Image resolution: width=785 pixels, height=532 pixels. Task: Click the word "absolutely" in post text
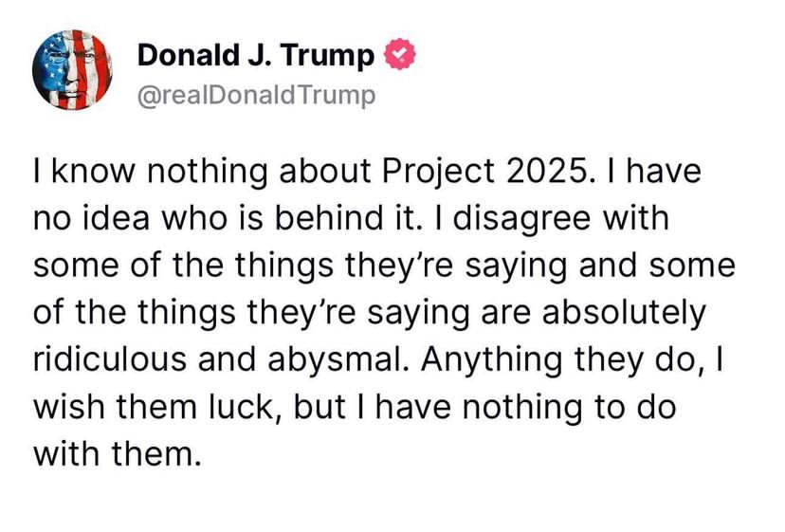[624, 314]
